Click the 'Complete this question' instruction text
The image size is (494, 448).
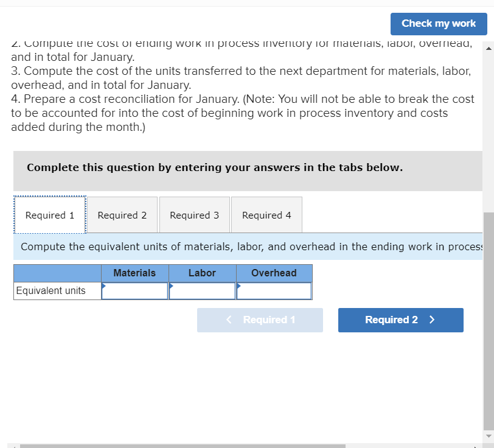(x=215, y=167)
